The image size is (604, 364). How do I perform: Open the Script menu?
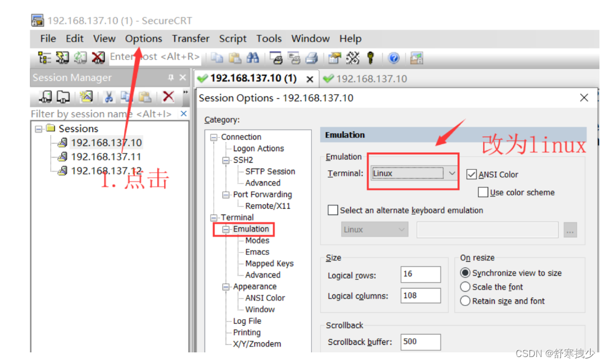(233, 38)
